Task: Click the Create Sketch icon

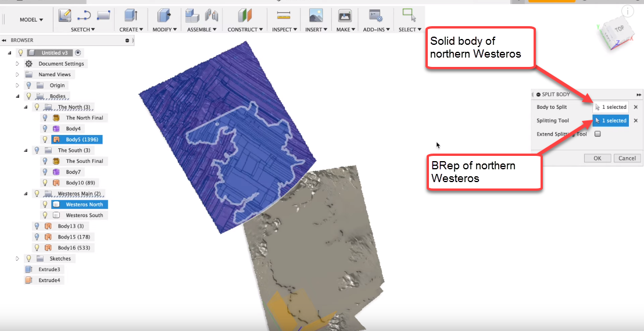Action: click(65, 16)
